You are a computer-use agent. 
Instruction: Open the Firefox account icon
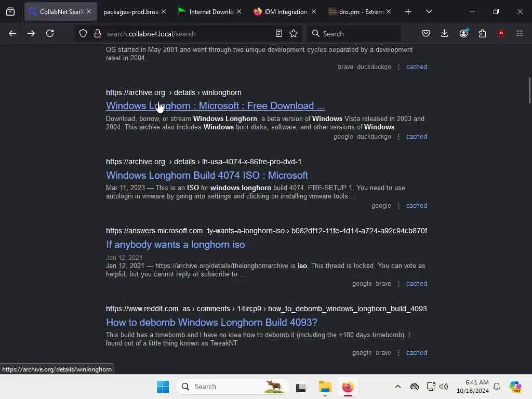pyautogui.click(x=464, y=33)
